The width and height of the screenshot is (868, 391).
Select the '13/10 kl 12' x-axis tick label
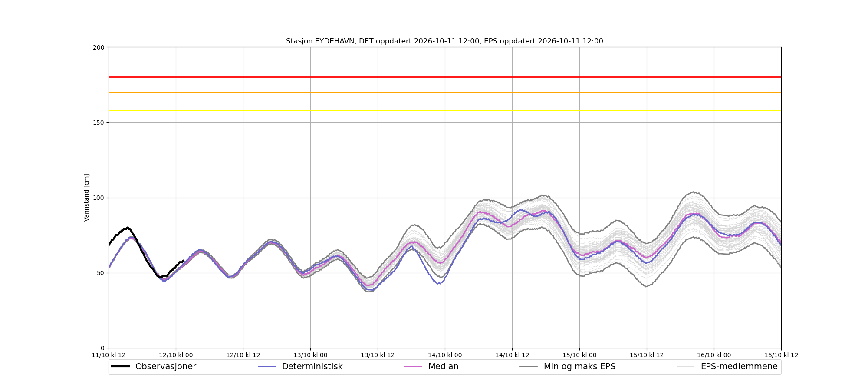click(x=378, y=355)
